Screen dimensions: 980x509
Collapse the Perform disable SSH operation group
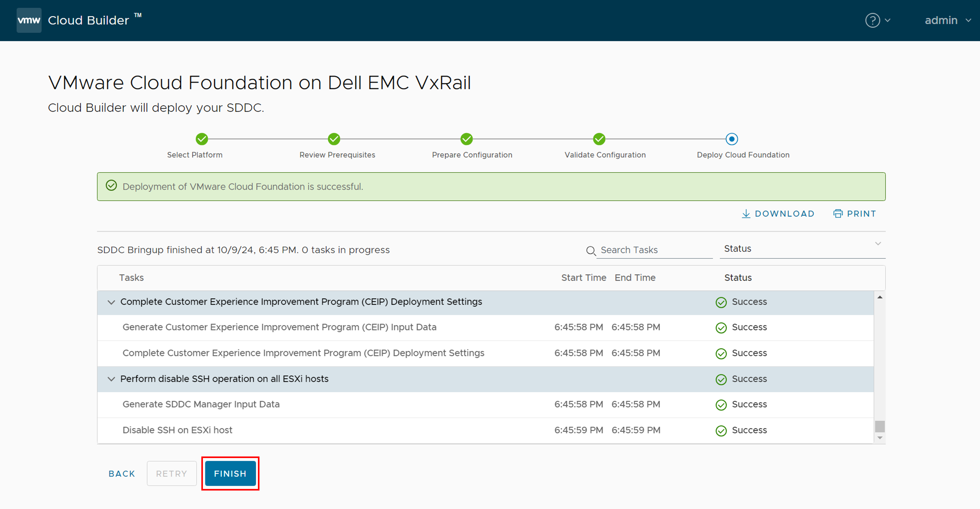[x=111, y=379]
